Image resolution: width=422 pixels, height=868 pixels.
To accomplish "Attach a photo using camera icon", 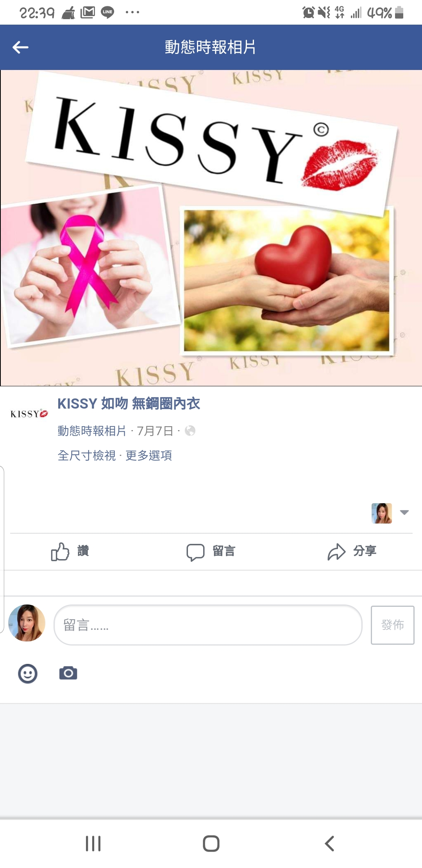I will tap(68, 673).
